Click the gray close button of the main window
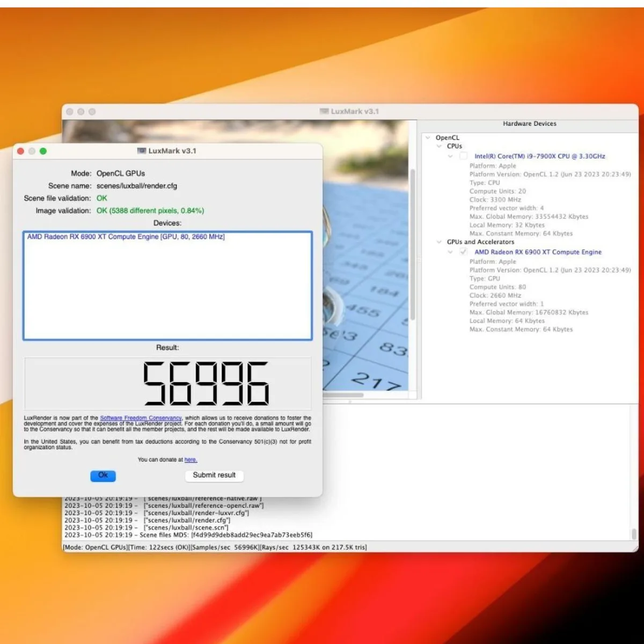Image resolution: width=644 pixels, height=644 pixels. point(69,112)
